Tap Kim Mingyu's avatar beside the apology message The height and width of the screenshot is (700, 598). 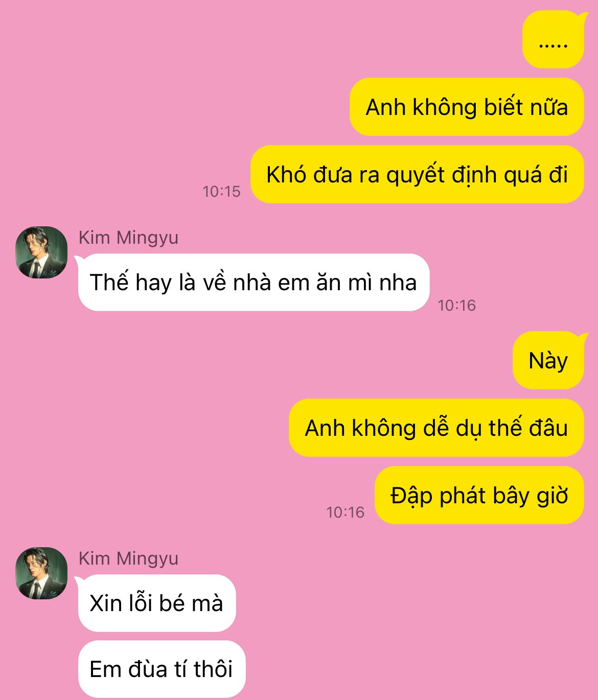(x=41, y=573)
